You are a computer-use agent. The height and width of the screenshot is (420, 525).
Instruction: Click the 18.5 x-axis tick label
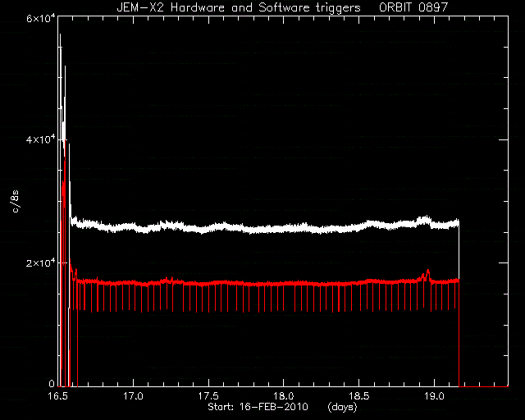click(359, 396)
